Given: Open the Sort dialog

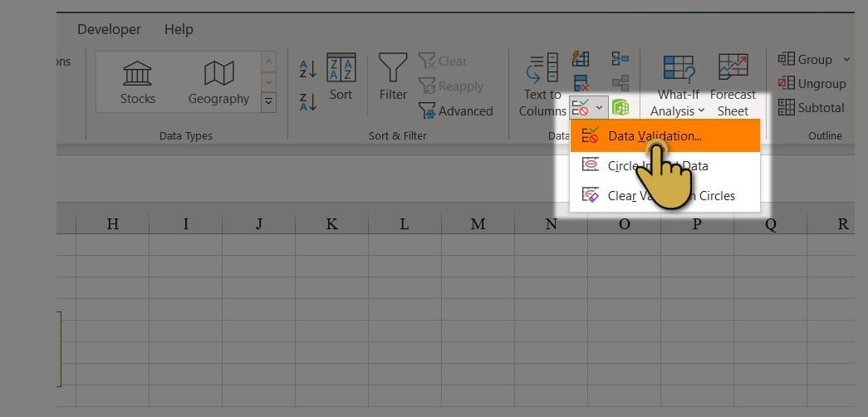Looking at the screenshot, I should pos(341,77).
